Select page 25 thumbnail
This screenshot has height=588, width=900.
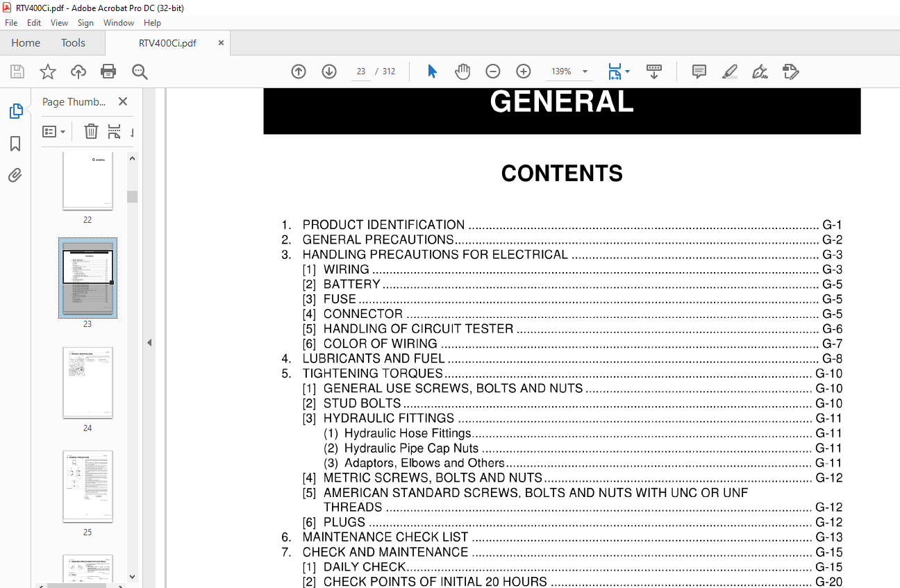[87, 486]
